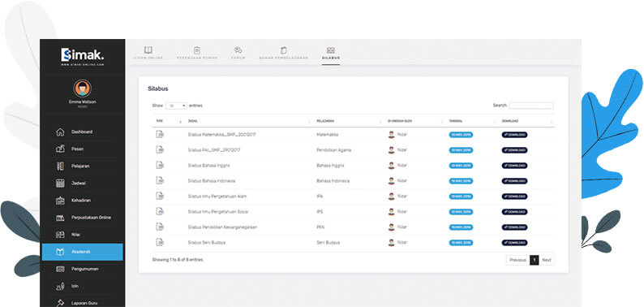
Task: Click 'Pendidikan Agama' subject cell
Action: tap(334, 150)
